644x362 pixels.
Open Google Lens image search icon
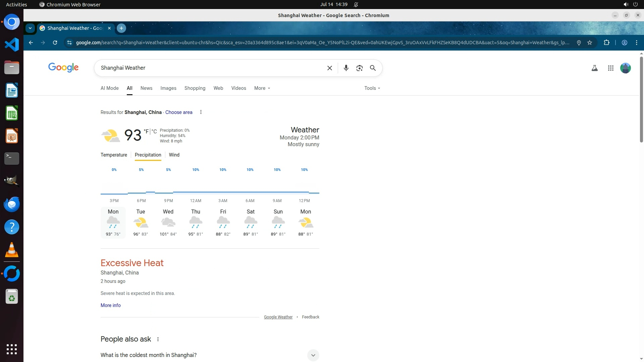click(x=360, y=68)
